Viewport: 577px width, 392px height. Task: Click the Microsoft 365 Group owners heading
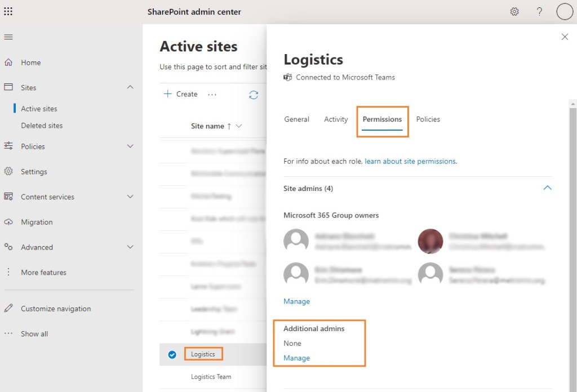click(x=331, y=215)
